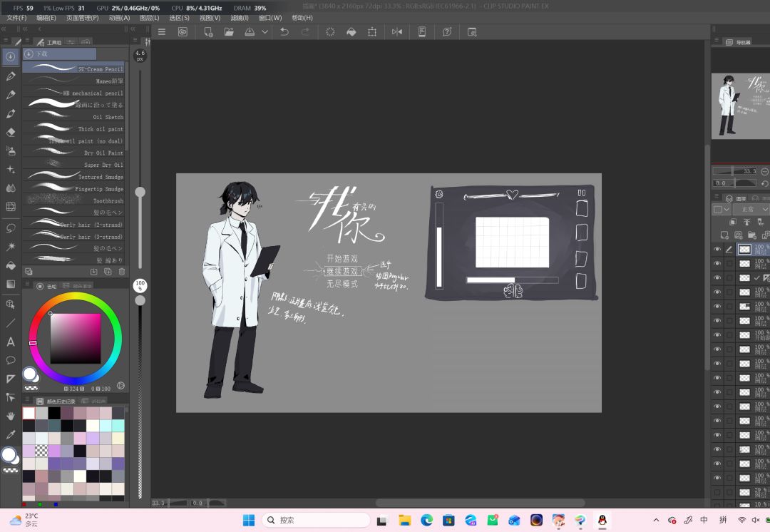Screen dimensions: 770x532
Task: Click the brush size slider handle
Action: (140, 192)
